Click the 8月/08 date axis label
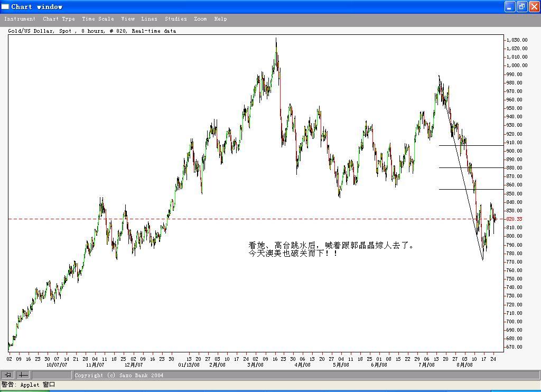Viewport: 541px width, 392px height. tap(464, 365)
